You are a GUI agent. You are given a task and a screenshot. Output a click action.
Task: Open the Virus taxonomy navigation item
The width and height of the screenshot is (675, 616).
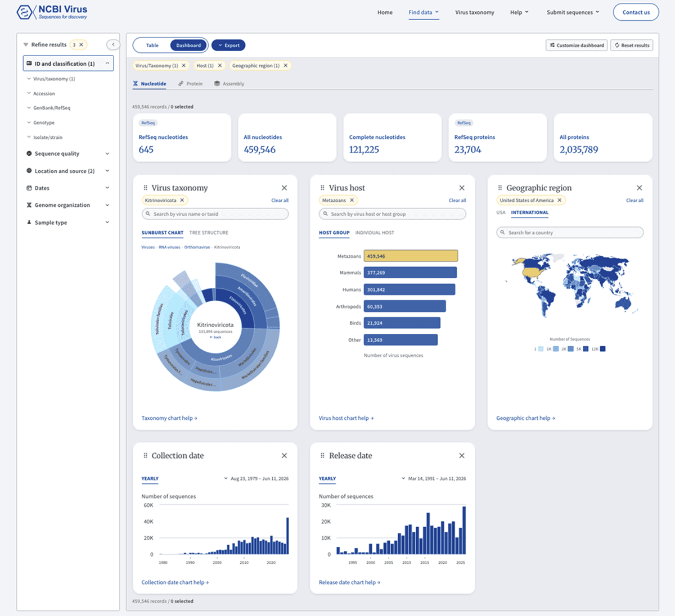[x=475, y=12]
